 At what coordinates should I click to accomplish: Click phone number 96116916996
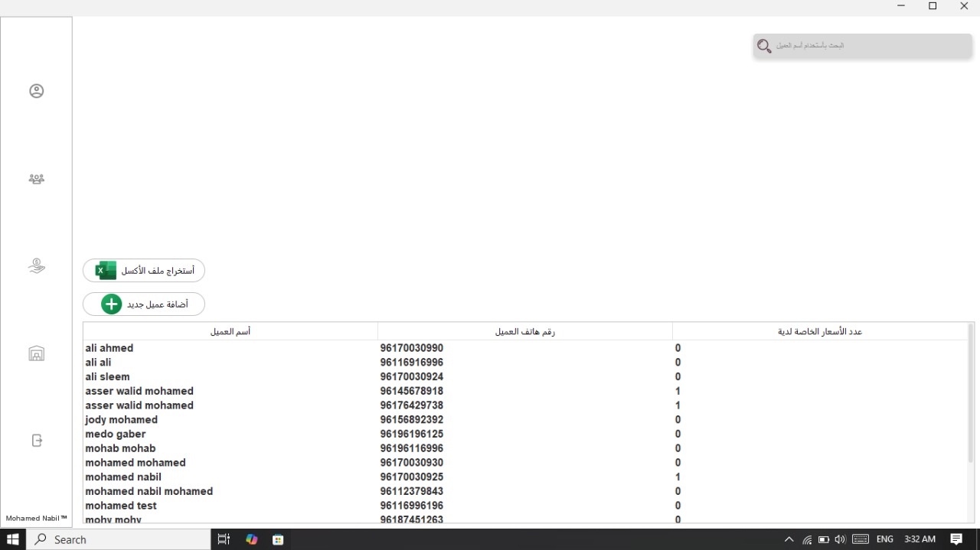[x=412, y=363]
